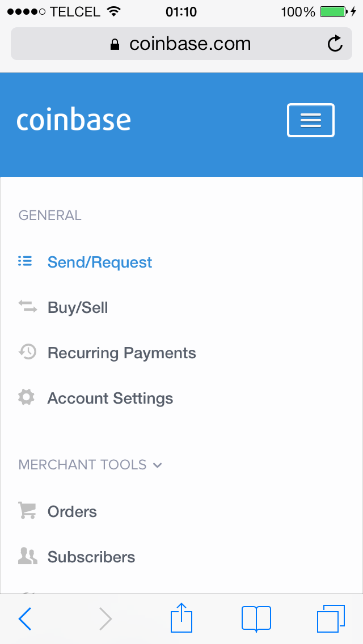Click the Account Settings gear icon
363x644 pixels.
pyautogui.click(x=26, y=397)
